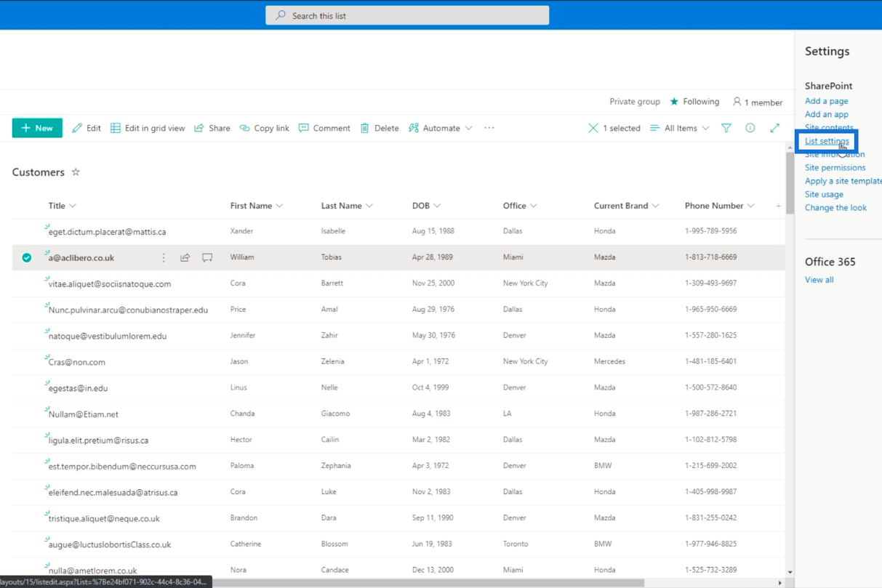
Task: Open the First Name column dropdown
Action: coord(279,206)
